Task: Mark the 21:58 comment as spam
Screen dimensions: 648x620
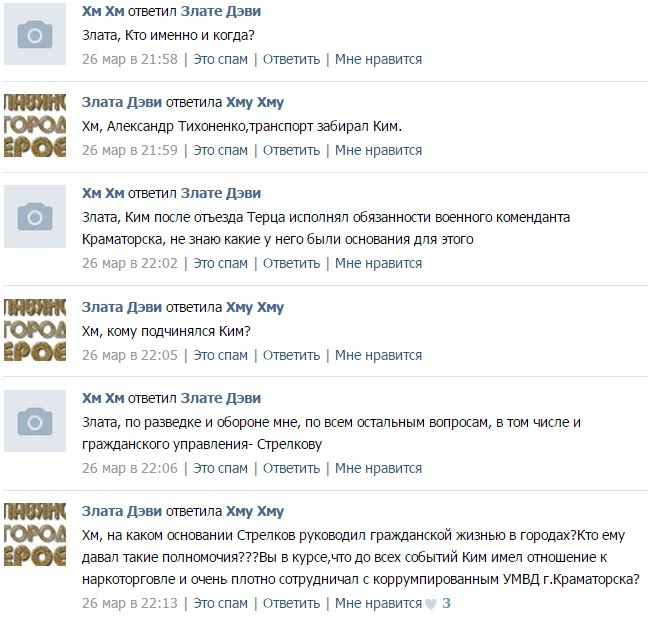Action: coord(220,59)
